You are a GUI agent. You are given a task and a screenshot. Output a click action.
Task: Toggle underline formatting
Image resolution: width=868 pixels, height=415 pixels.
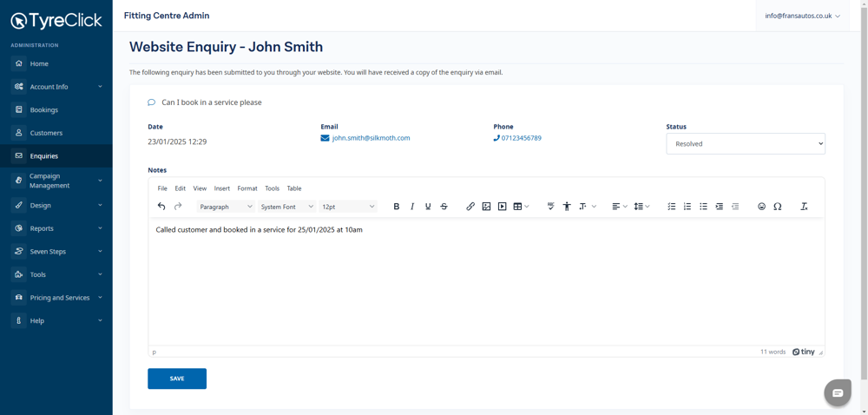click(x=428, y=207)
